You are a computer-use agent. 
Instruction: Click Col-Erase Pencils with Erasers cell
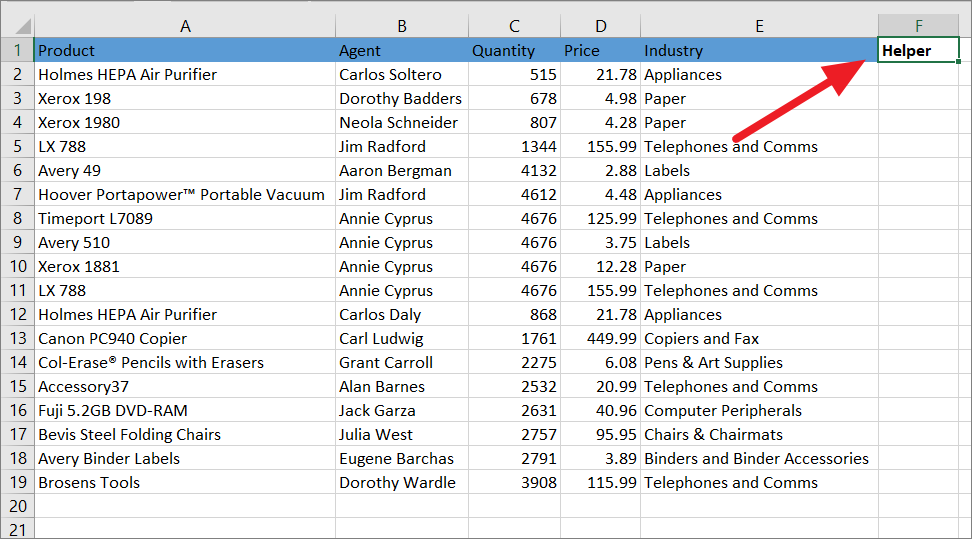185,362
